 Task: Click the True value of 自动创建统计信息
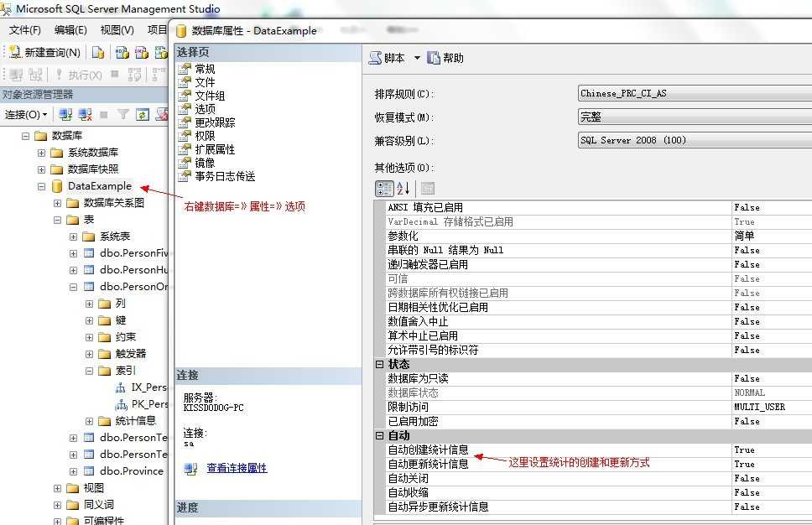tap(744, 450)
